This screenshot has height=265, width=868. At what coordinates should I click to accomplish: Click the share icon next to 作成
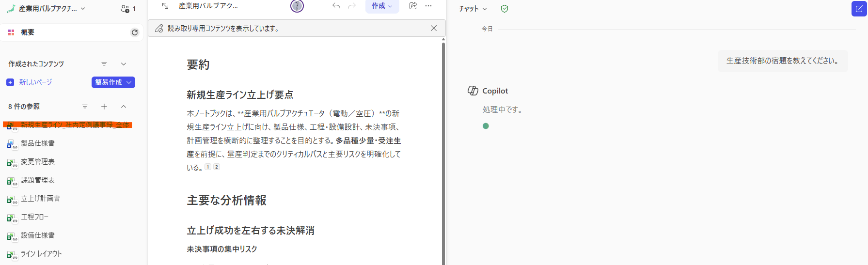(x=413, y=6)
